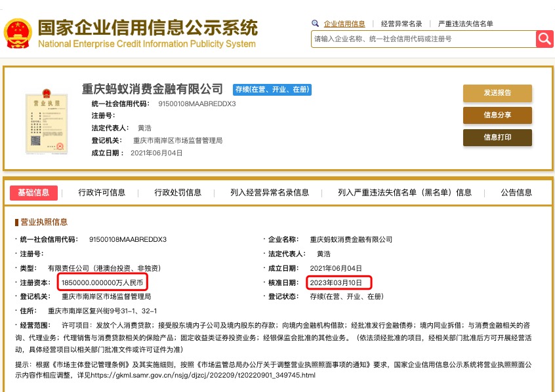Open the 行政处罚信息 tab
Screen dimensions: 555x392
pos(178,193)
